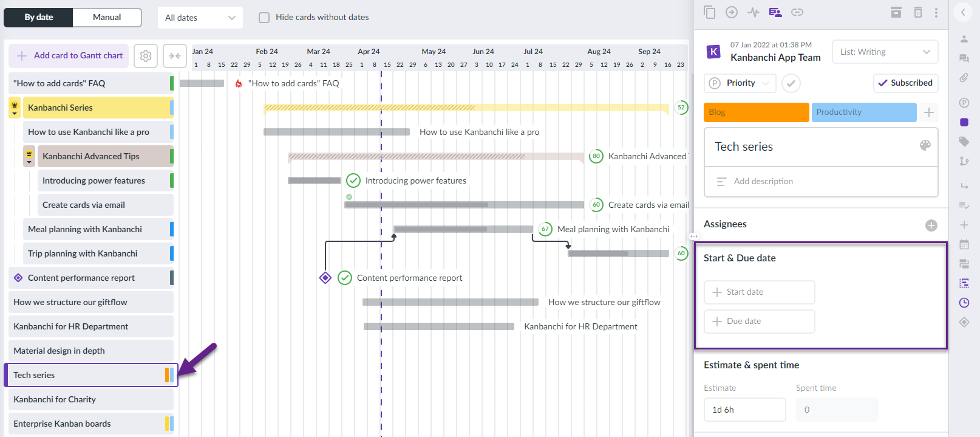The width and height of the screenshot is (980, 437).
Task: Open checklist icon in right sidebar
Action: [x=964, y=205]
